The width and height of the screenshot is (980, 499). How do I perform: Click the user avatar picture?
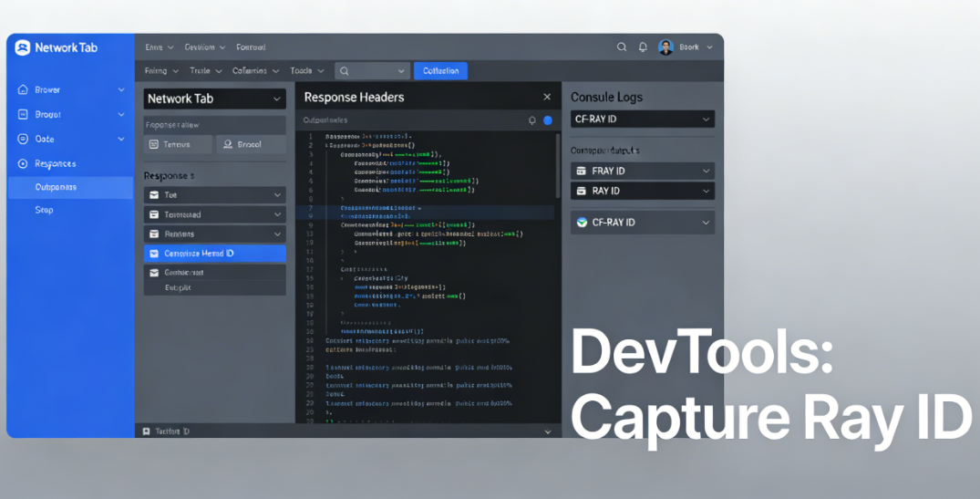[x=665, y=47]
